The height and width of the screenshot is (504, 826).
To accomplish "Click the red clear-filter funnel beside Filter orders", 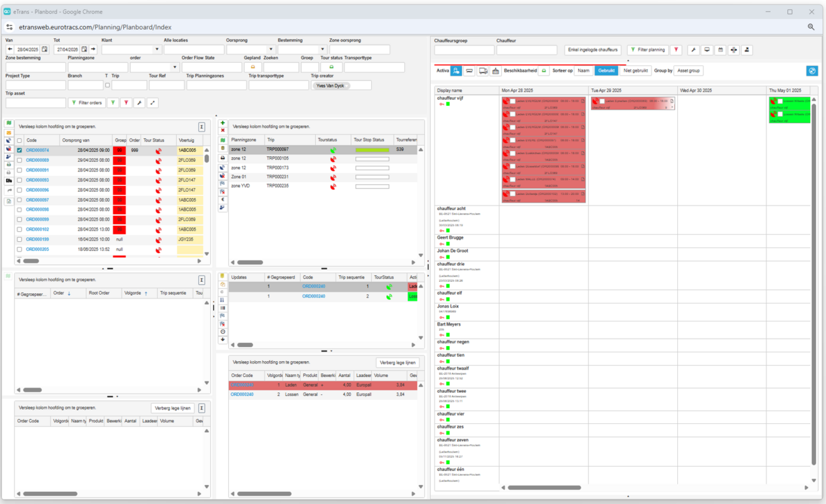I will click(x=126, y=103).
